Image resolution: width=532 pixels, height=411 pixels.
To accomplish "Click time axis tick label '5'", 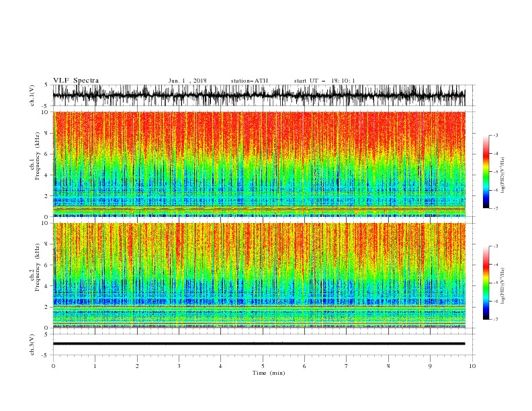I will 263,366.
